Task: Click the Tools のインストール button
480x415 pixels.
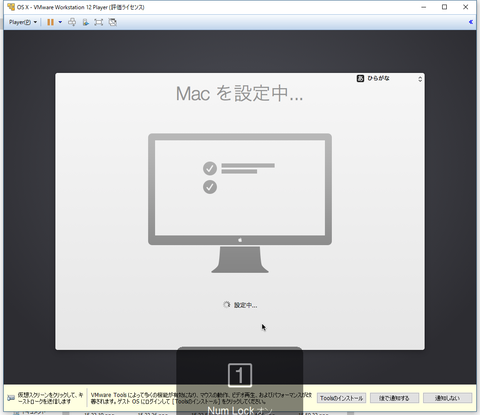Action: pos(341,398)
